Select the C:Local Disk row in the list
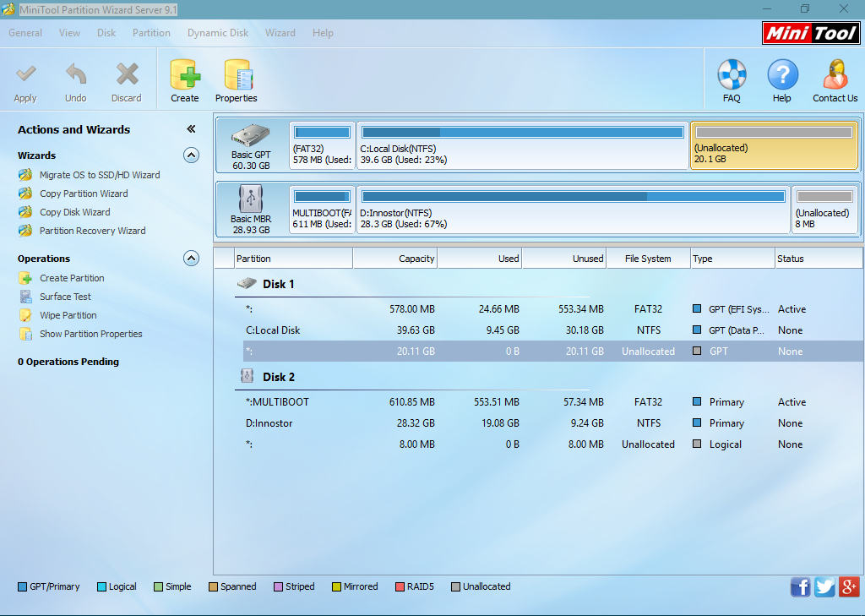Image resolution: width=865 pixels, height=616 pixels. pyautogui.click(x=552, y=330)
